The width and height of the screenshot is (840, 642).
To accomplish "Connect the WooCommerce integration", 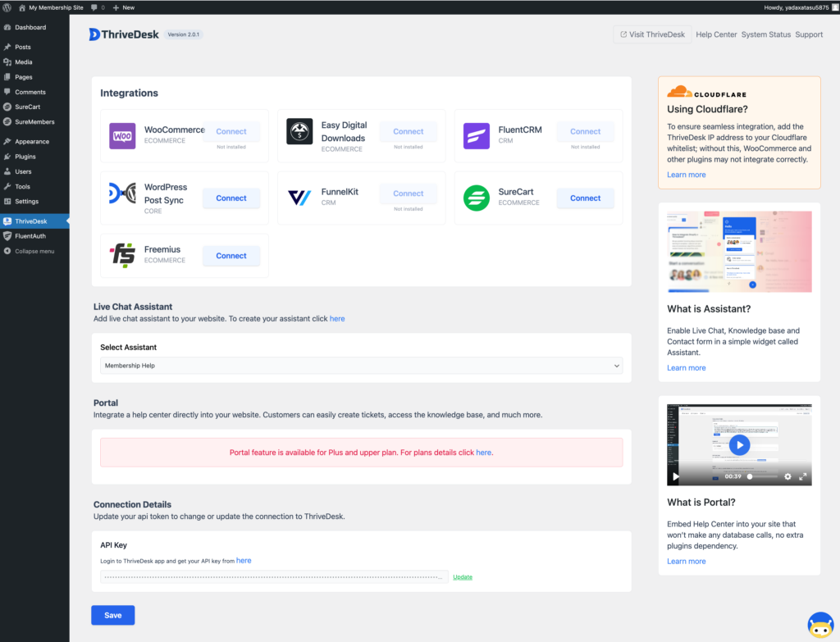I will tap(231, 131).
